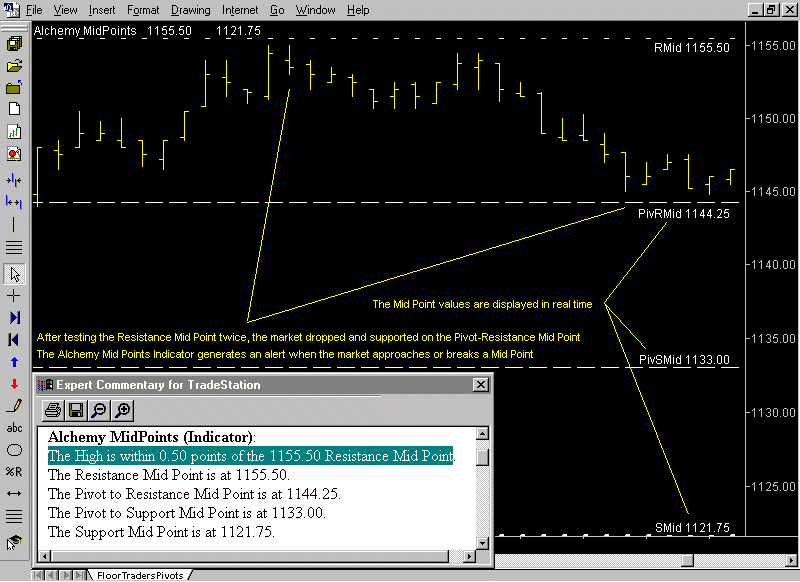This screenshot has height=582, width=800.
Task: Click the 'PivSMid 1133.00' chart label
Action: tap(684, 360)
